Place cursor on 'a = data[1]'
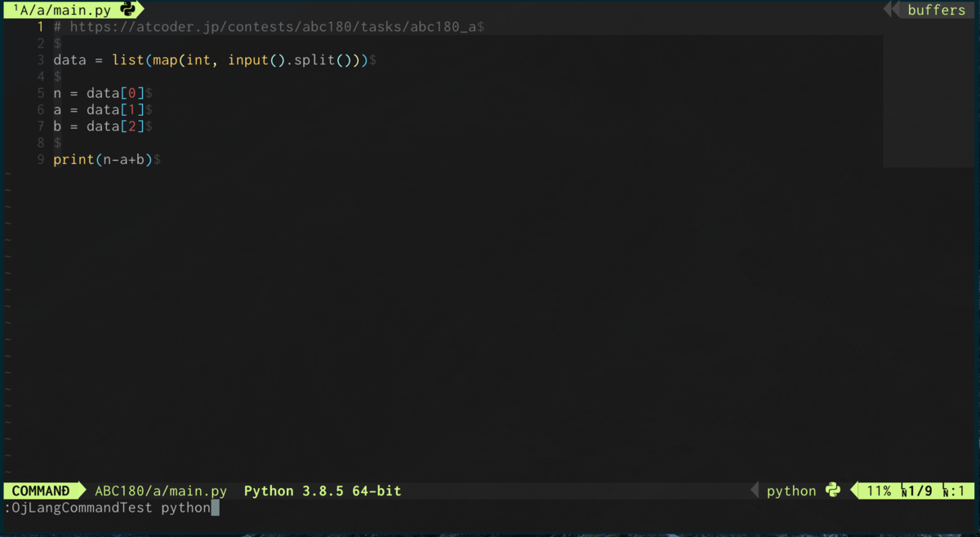980x537 pixels. (99, 109)
